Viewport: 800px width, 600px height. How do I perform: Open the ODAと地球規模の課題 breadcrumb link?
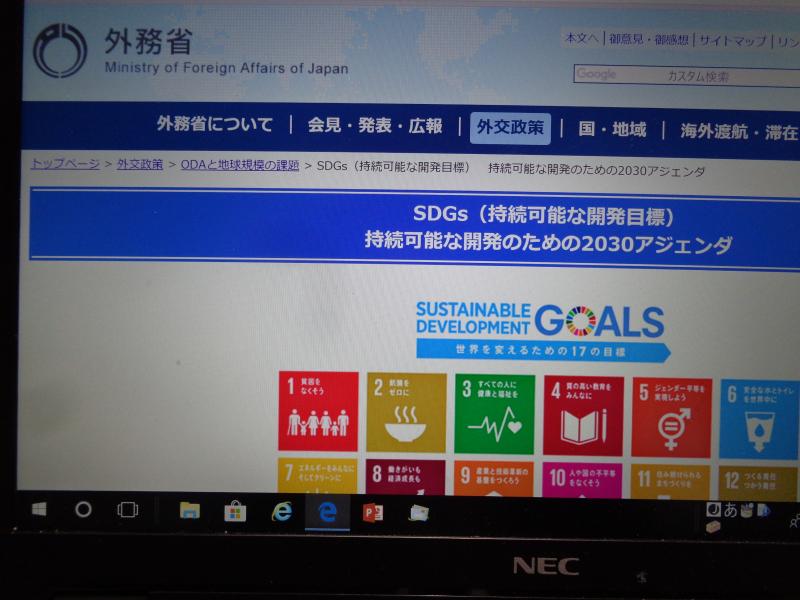click(240, 165)
